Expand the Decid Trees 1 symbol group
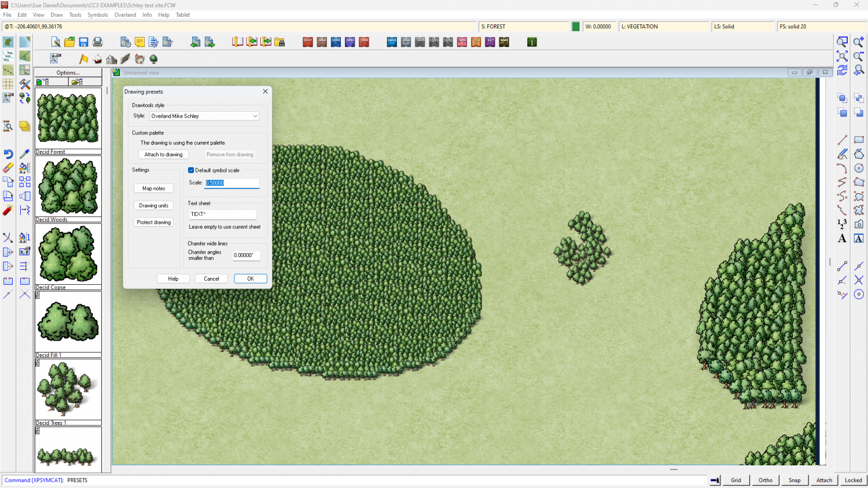868x488 pixels. (37, 363)
